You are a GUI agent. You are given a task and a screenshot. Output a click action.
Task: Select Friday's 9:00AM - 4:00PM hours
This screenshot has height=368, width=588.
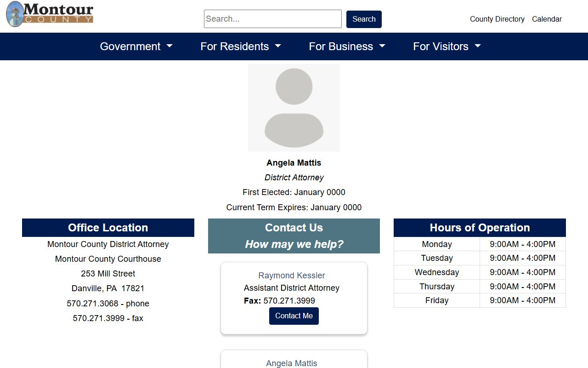(x=523, y=300)
